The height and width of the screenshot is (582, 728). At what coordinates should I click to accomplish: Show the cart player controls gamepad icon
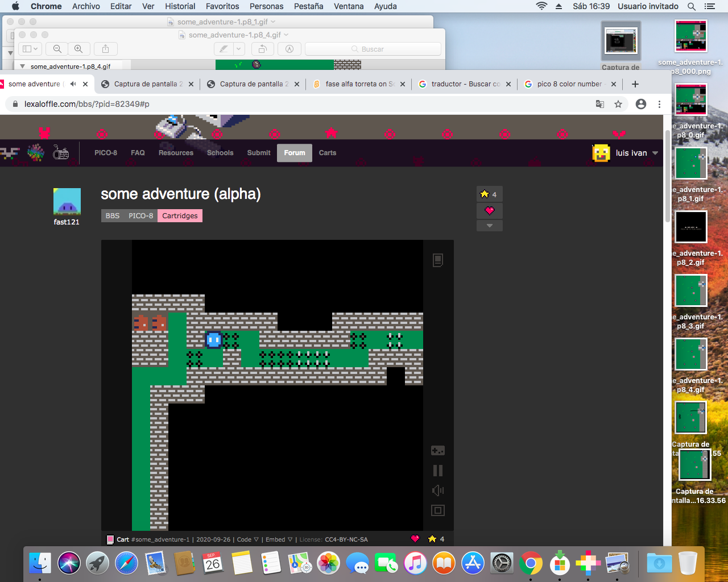(437, 451)
